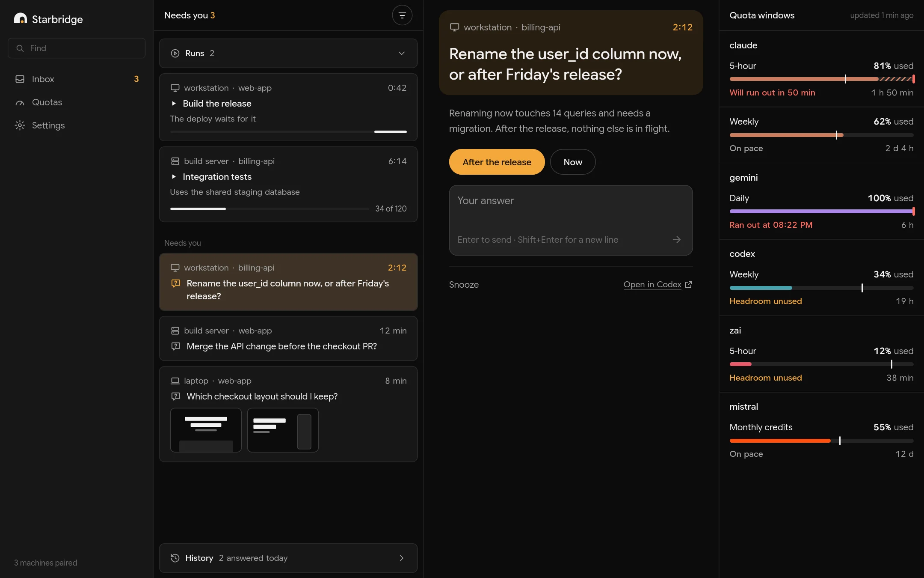Click Ran out at 08:22 PM text
924x578 pixels.
(x=771, y=225)
